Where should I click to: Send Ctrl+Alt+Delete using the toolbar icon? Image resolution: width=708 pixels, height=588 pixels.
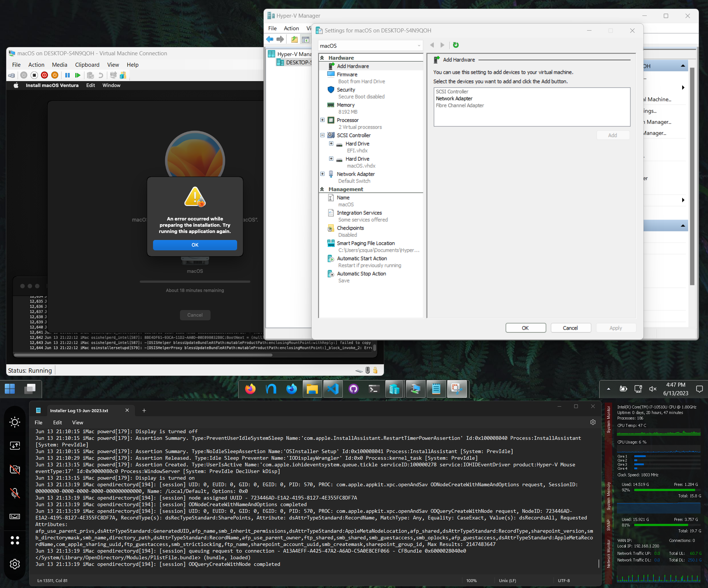point(11,75)
